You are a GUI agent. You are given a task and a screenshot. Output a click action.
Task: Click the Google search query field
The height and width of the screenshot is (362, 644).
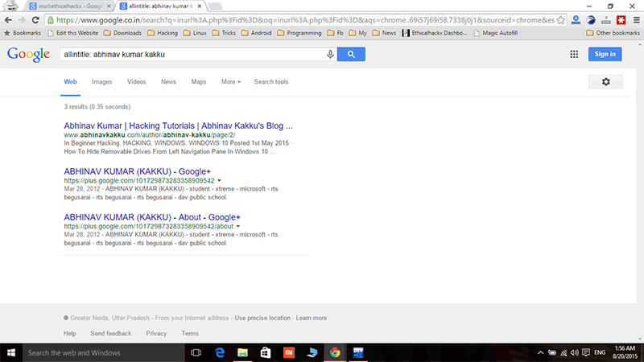tap(193, 54)
